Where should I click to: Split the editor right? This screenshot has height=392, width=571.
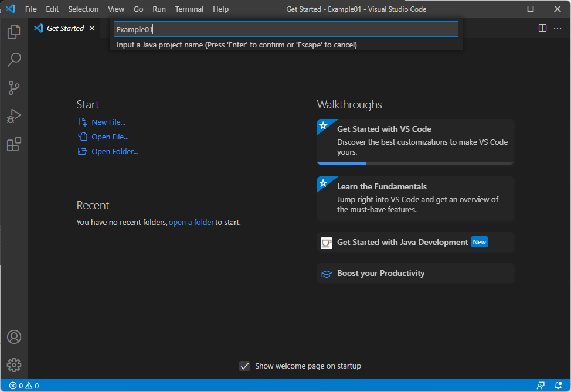tap(542, 28)
